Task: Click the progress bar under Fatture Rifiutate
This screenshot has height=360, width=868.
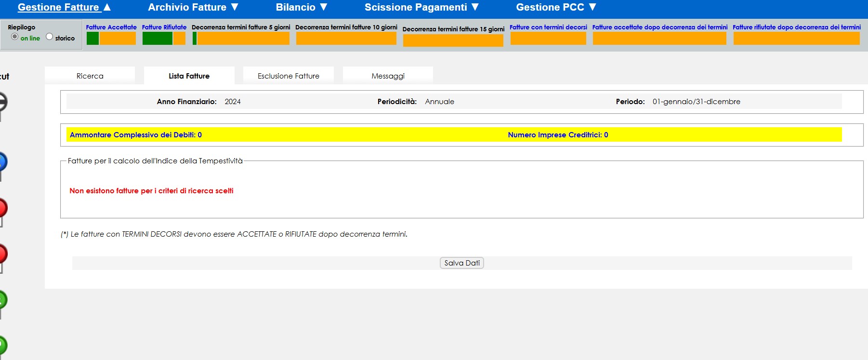Action: click(x=164, y=39)
